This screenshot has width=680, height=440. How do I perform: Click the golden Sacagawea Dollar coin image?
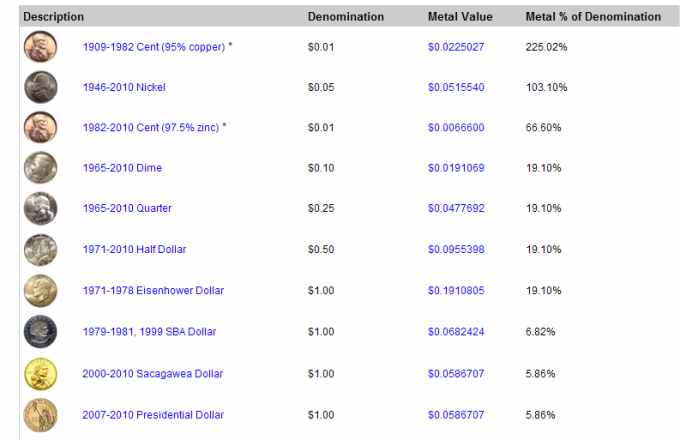40,374
